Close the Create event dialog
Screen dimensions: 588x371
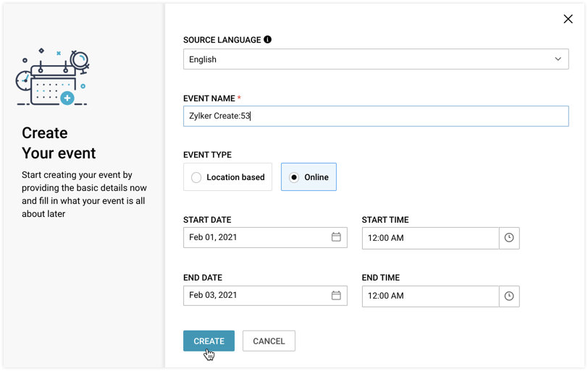(x=568, y=20)
